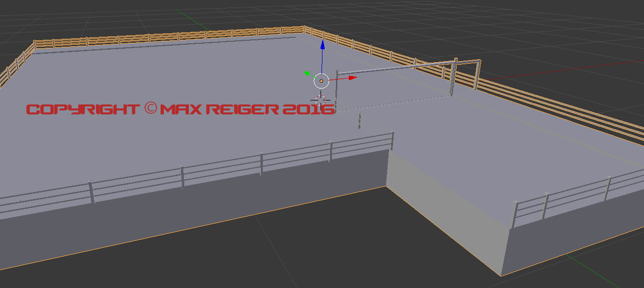This screenshot has height=288, width=644.
Task: Click the green Y-axis arrow of the gizmo
Action: coord(307,74)
